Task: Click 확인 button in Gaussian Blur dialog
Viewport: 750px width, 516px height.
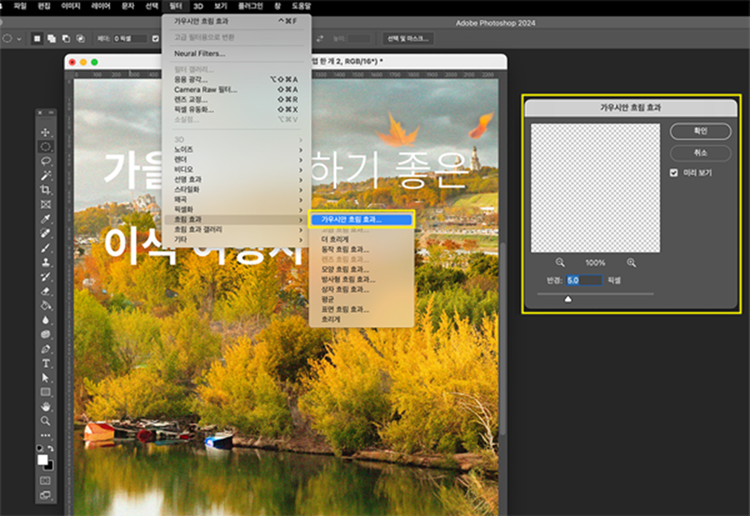Action: (700, 131)
